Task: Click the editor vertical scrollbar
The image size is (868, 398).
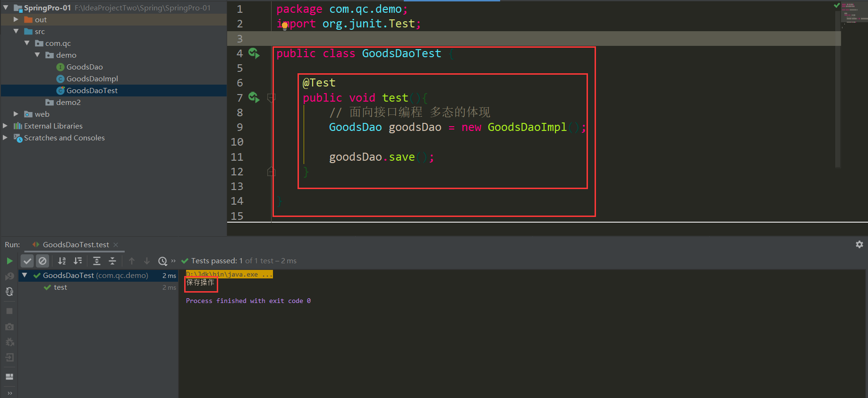Action: [838, 88]
